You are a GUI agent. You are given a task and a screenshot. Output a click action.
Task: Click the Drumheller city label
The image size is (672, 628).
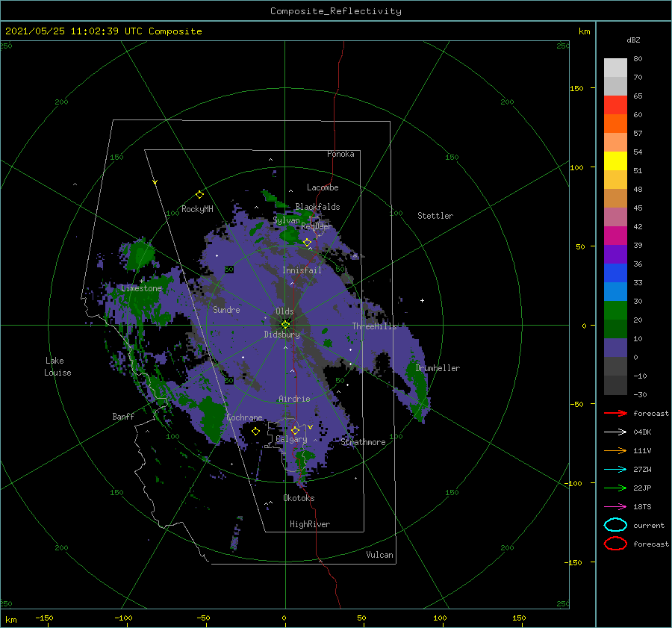438,368
